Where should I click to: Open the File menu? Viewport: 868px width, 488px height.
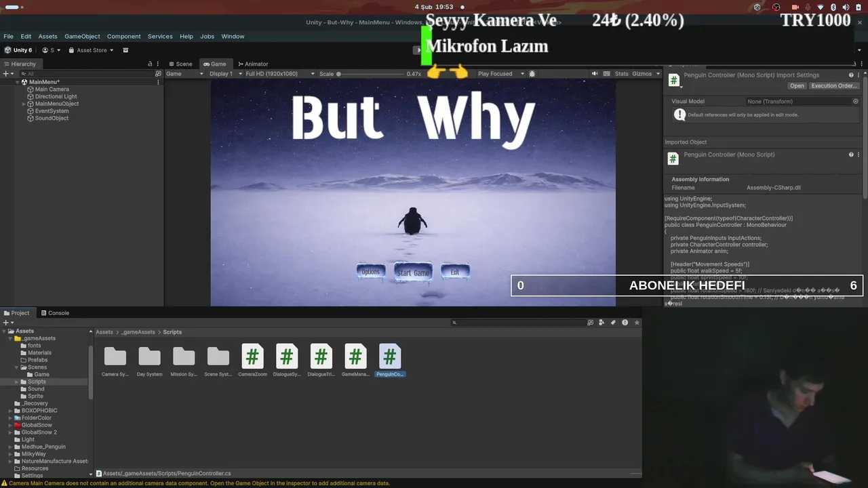click(8, 37)
